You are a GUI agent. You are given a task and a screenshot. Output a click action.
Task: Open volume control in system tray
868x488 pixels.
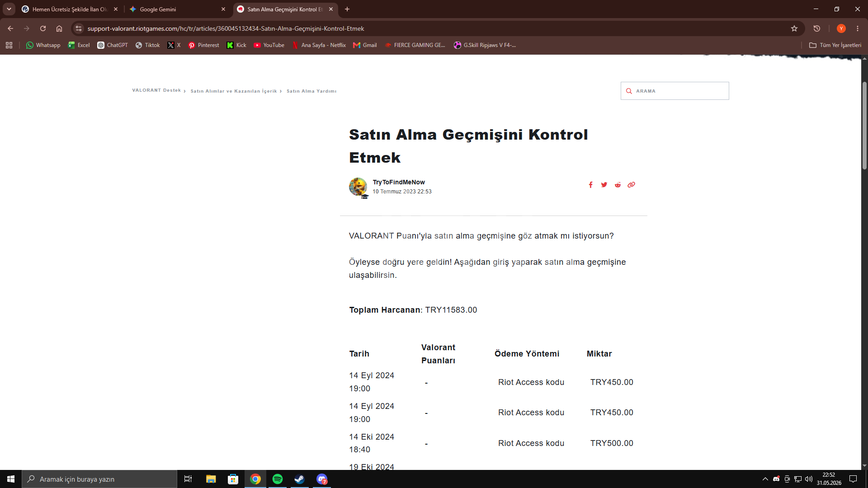pyautogui.click(x=809, y=479)
